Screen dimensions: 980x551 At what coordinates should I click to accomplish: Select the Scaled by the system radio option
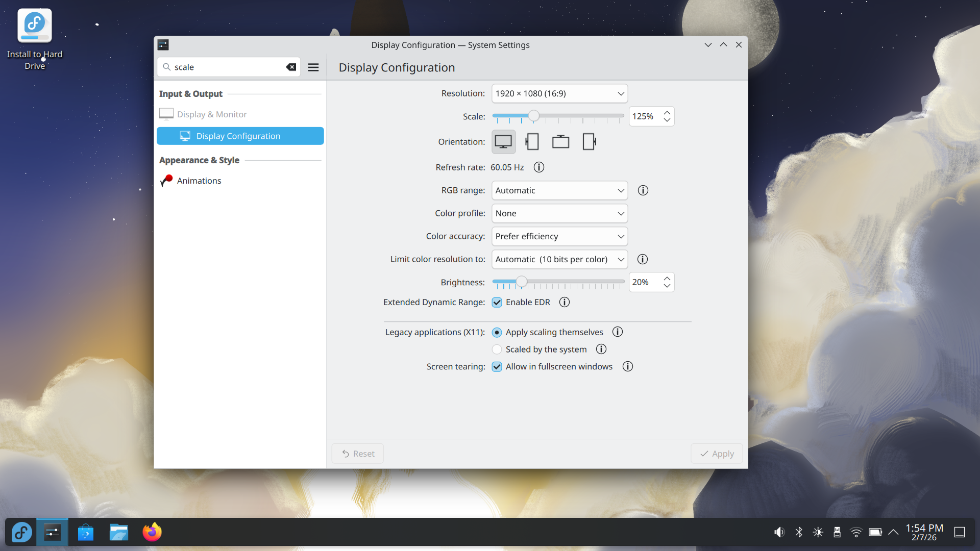point(497,349)
